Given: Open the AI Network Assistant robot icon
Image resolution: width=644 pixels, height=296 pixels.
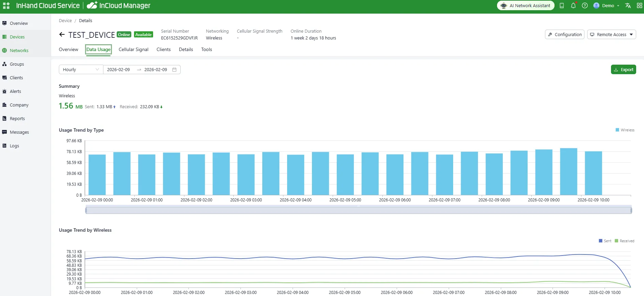Looking at the screenshot, I should [x=503, y=5].
